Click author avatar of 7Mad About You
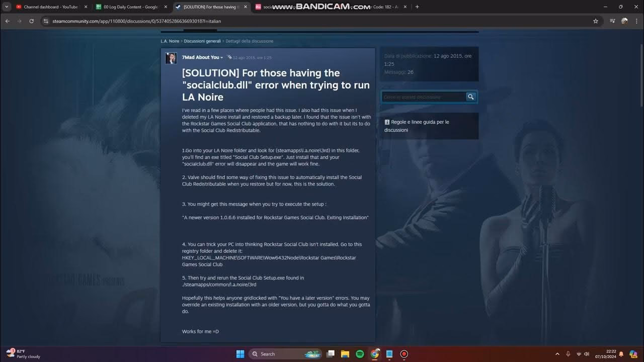 [x=171, y=58]
